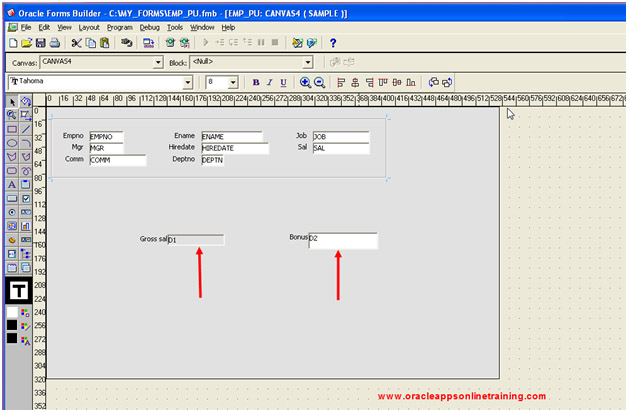This screenshot has width=628, height=412.
Task: Click the Save icon in toolbar
Action: [x=40, y=43]
